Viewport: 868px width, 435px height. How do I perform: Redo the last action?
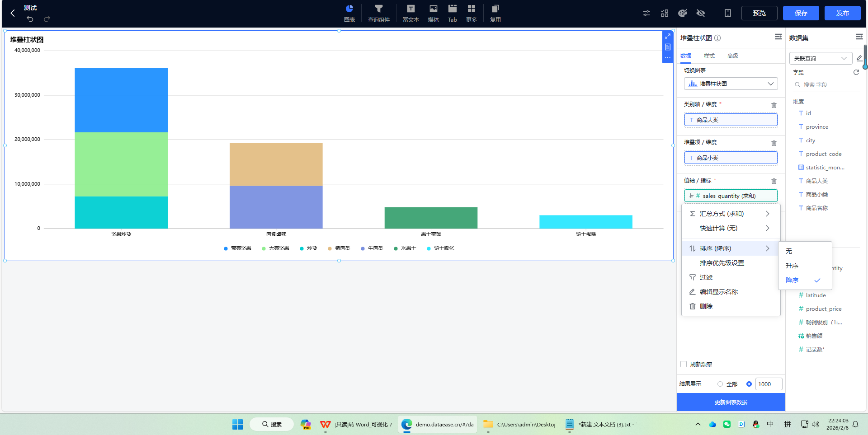click(x=47, y=19)
